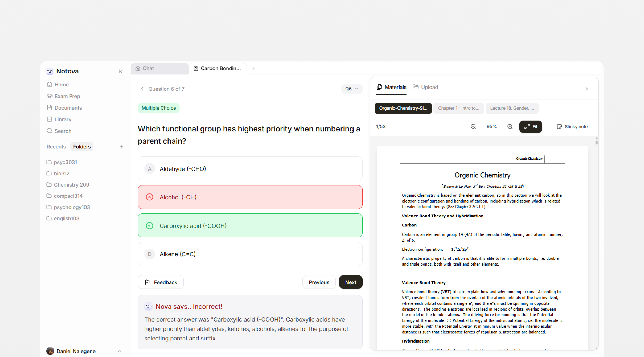Viewport: 644px width, 357px height.
Task: Open the psychology103 folder
Action: [x=68, y=207]
